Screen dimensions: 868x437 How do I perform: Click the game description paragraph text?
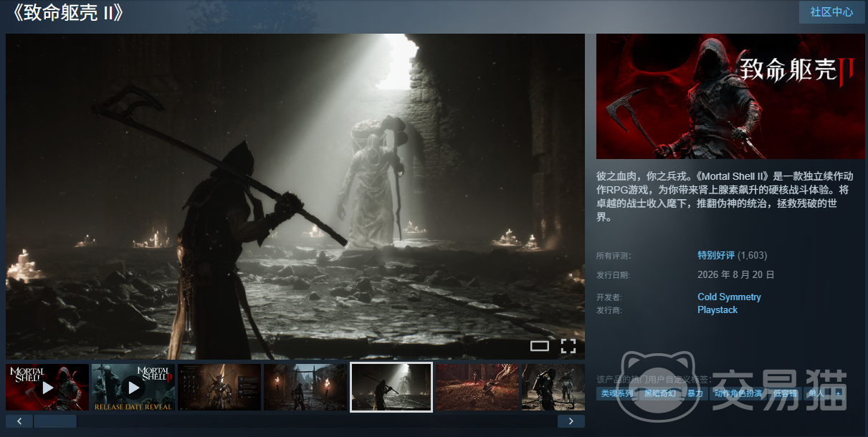pos(725,196)
